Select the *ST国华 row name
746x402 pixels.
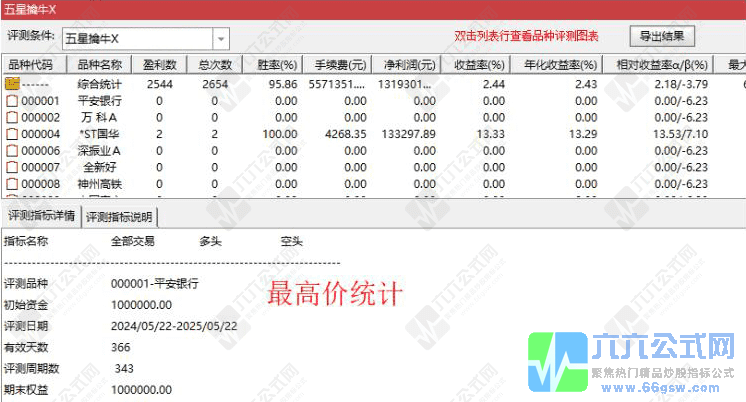point(100,134)
